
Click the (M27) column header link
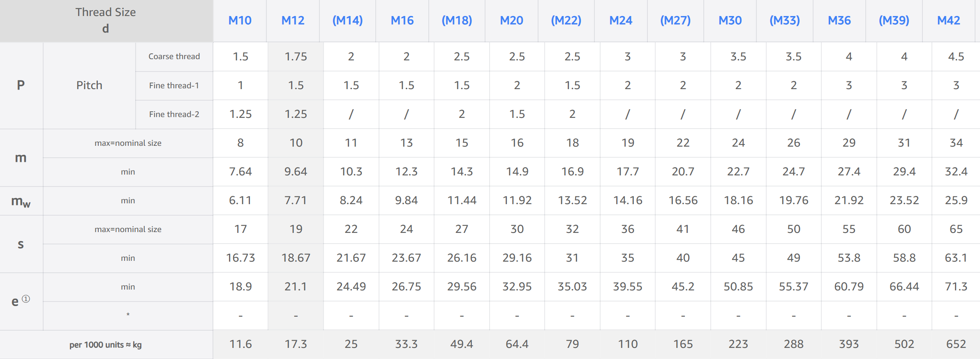pos(675,21)
